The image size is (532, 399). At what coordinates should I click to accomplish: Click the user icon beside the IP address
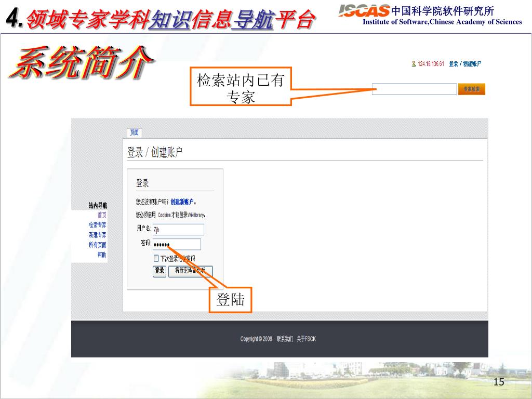414,64
